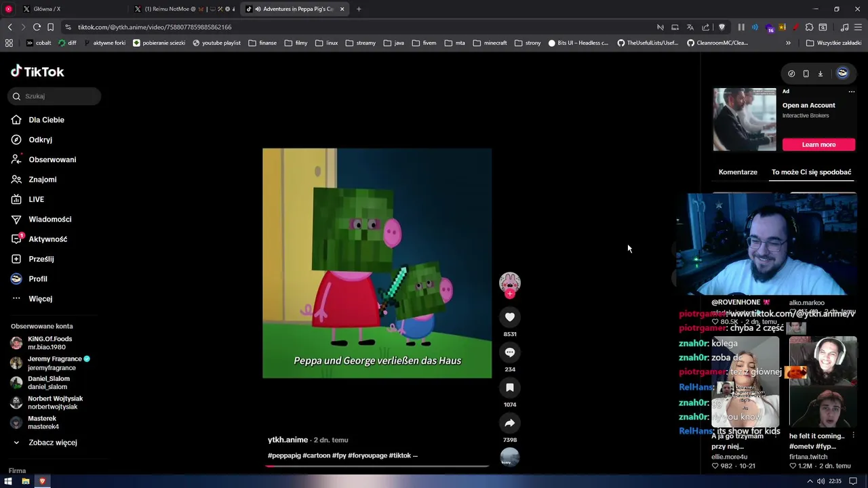868x488 pixels.
Task: Open the Interactive Brokers ad image
Action: 745,119
